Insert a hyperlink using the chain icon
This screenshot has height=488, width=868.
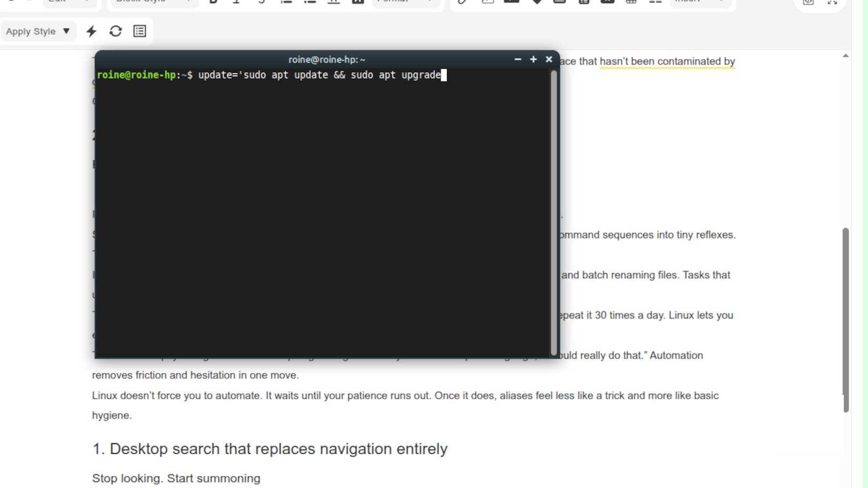(x=462, y=1)
